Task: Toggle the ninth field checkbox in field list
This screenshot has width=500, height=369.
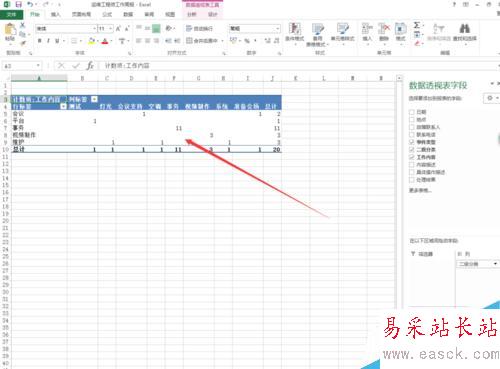Action: coord(412,172)
